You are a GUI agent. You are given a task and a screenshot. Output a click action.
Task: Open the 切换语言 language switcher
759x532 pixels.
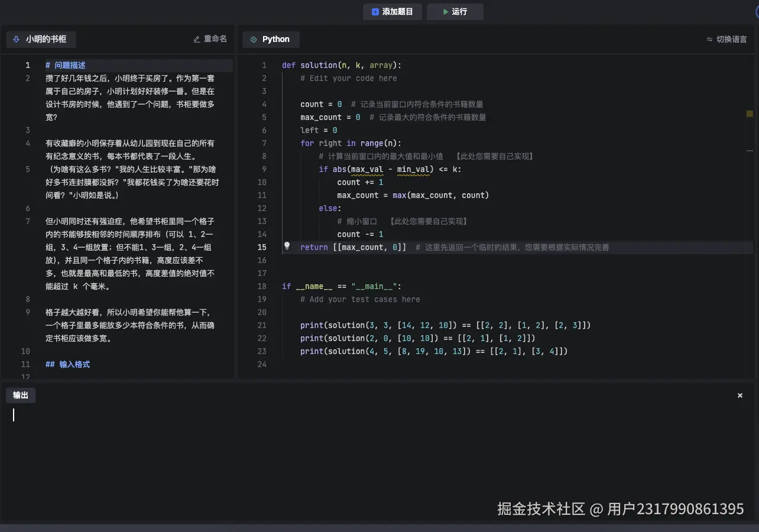pos(726,39)
